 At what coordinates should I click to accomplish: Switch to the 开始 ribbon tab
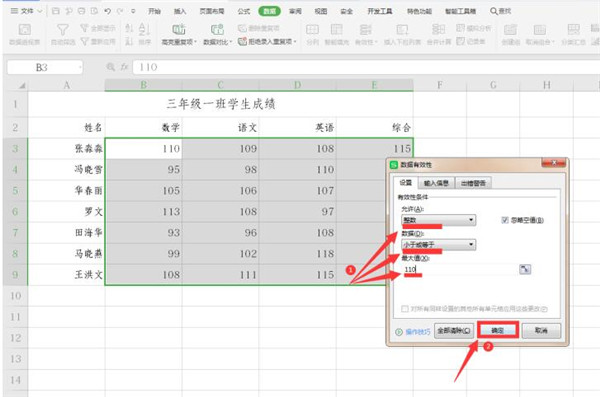coord(155,11)
